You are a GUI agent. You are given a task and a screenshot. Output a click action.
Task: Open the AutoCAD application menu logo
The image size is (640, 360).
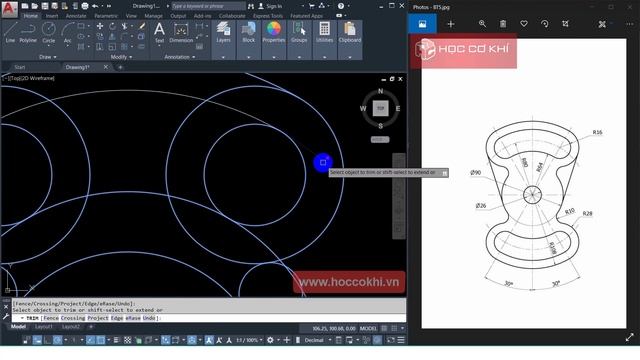click(x=10, y=9)
